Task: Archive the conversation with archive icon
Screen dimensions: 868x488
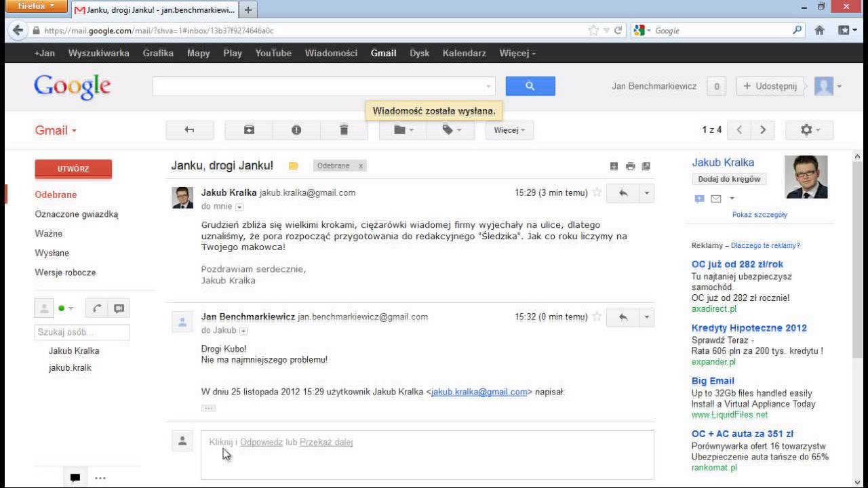Action: [249, 130]
